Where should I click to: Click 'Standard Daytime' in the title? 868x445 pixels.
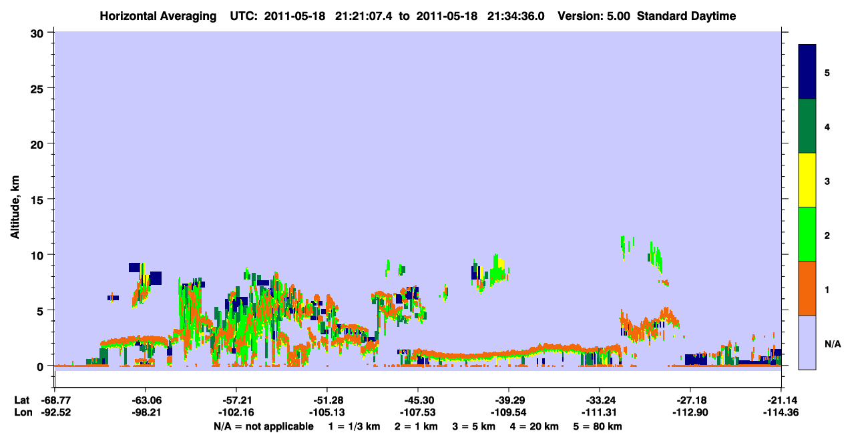point(686,16)
